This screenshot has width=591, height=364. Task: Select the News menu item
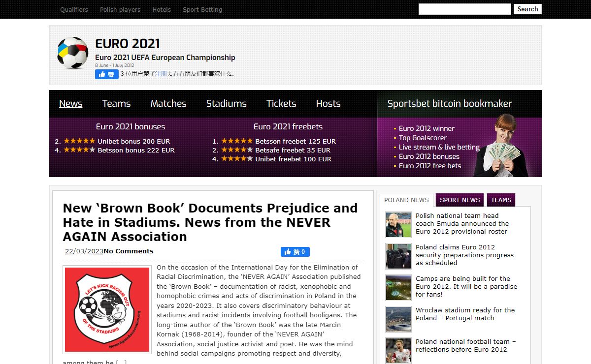click(x=71, y=103)
